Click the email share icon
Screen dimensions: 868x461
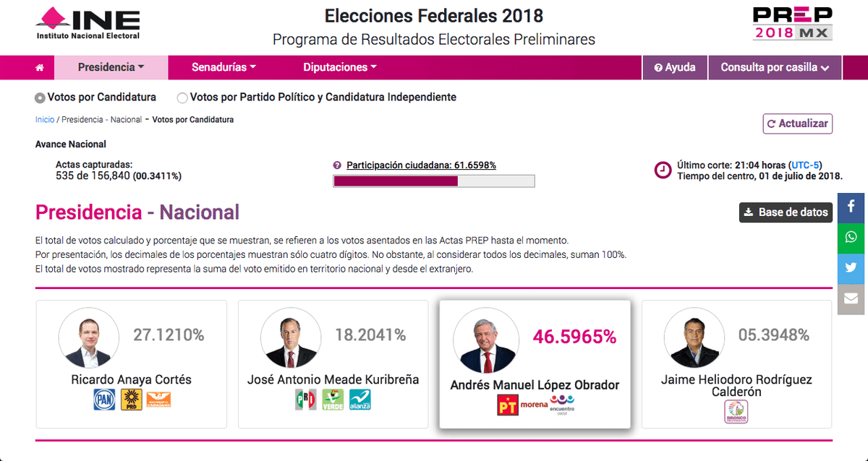coord(851,298)
